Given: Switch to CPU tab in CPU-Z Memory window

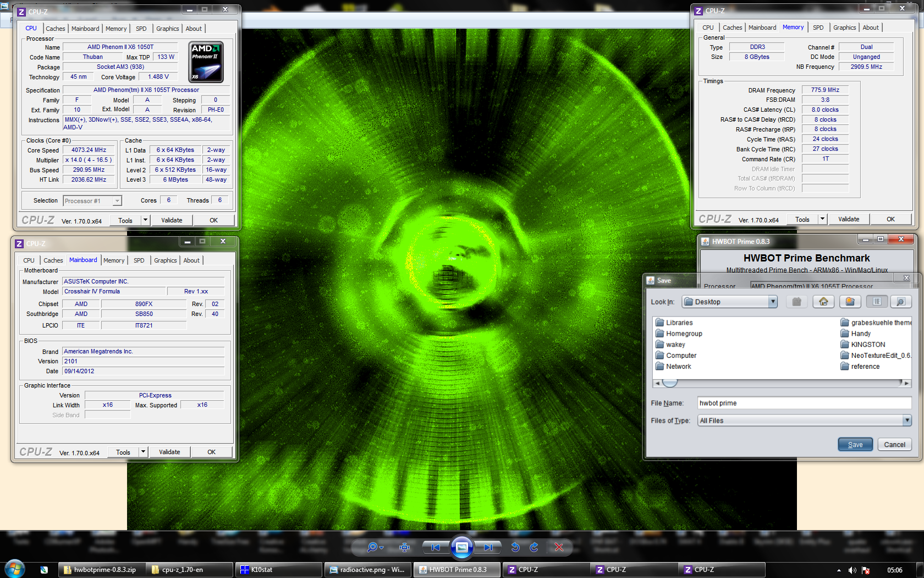Looking at the screenshot, I should pos(708,28).
